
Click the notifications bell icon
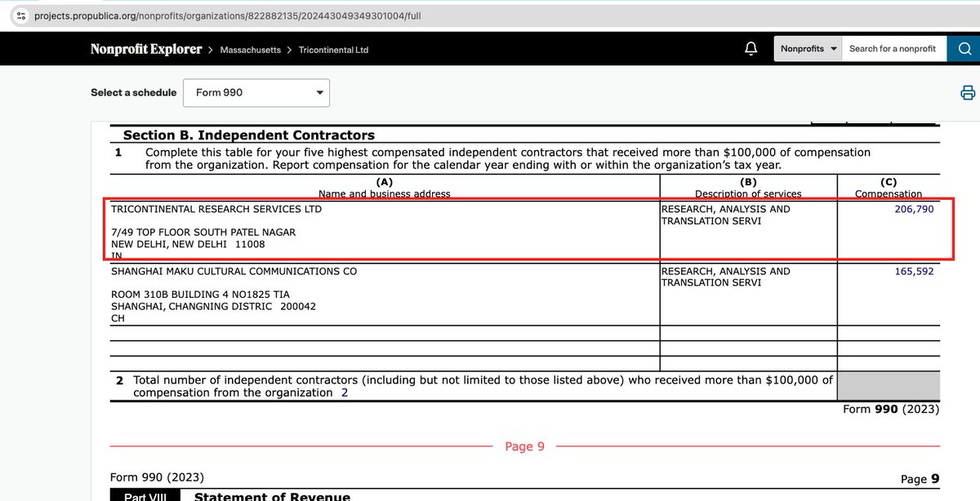[x=751, y=49]
